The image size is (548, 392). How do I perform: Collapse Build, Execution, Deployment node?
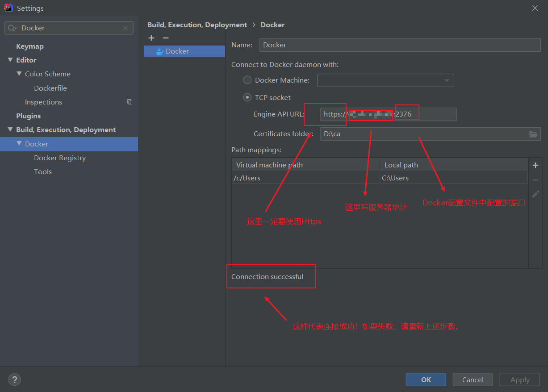tap(10, 129)
